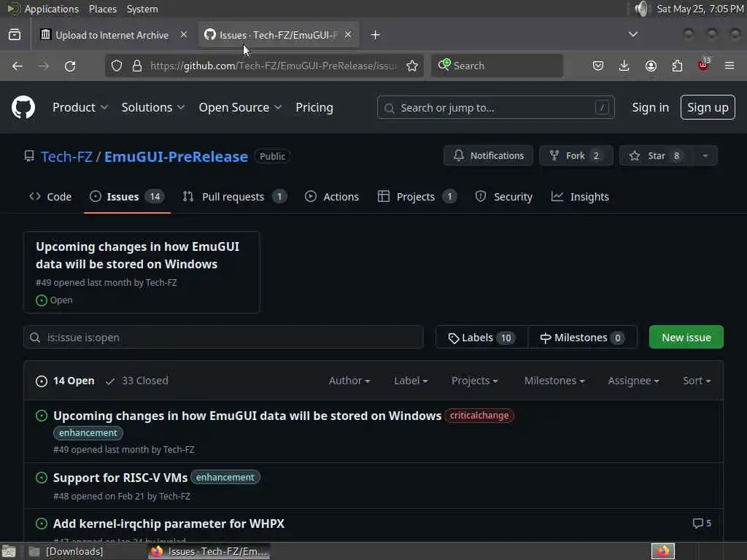This screenshot has height=560, width=747.
Task: Open the EmuGUI-PreRelease repository link
Action: coord(176,156)
